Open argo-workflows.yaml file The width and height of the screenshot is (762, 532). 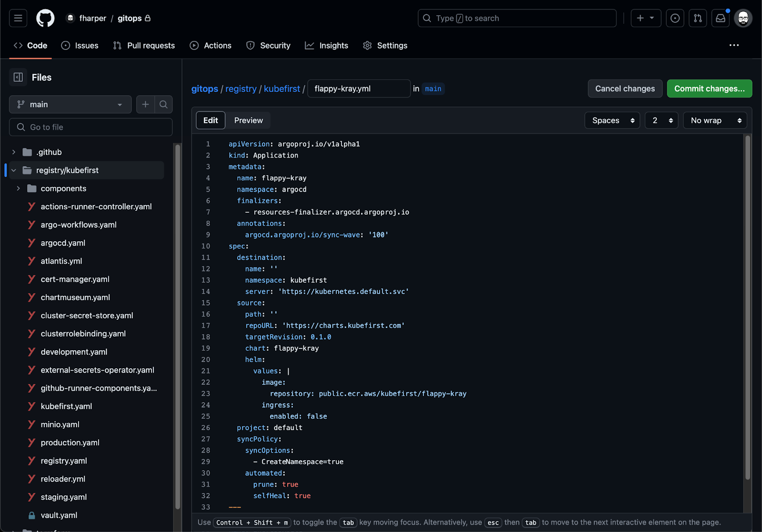tap(79, 225)
